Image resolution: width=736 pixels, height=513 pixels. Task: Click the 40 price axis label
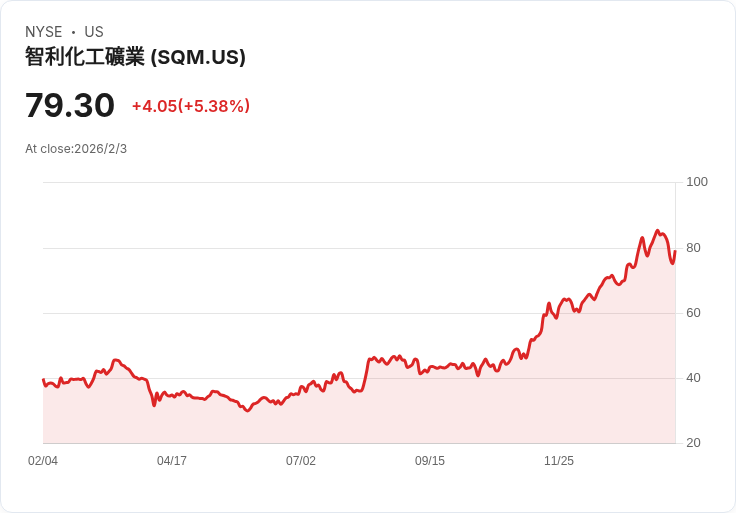pyautogui.click(x=693, y=378)
